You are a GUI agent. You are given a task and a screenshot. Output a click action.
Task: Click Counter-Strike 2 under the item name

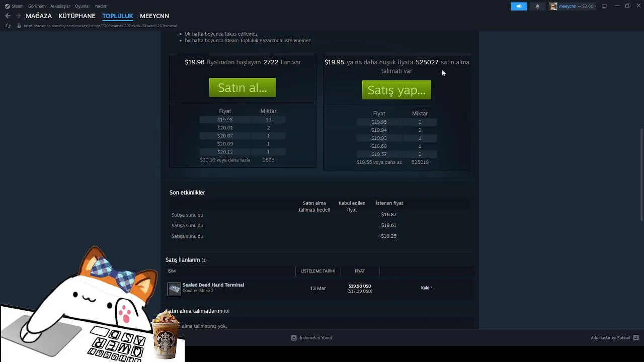coord(198,291)
